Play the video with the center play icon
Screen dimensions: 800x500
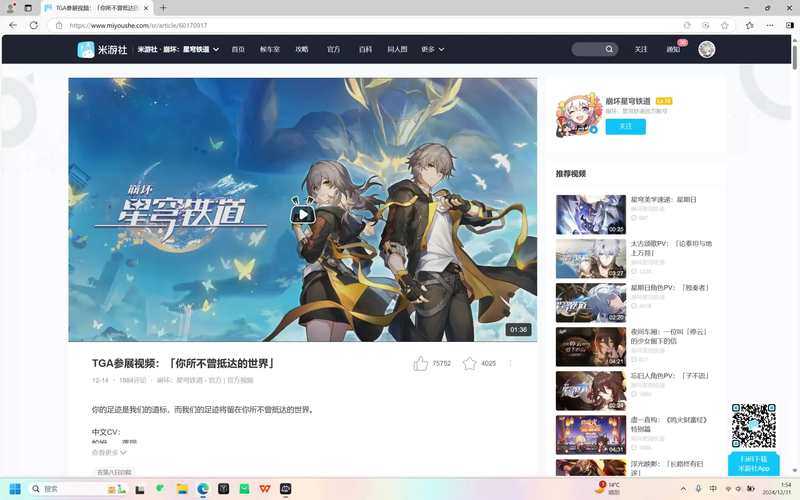click(x=303, y=213)
